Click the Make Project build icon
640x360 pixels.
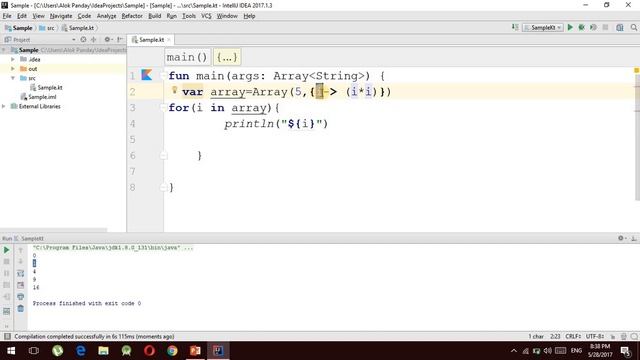(x=515, y=27)
